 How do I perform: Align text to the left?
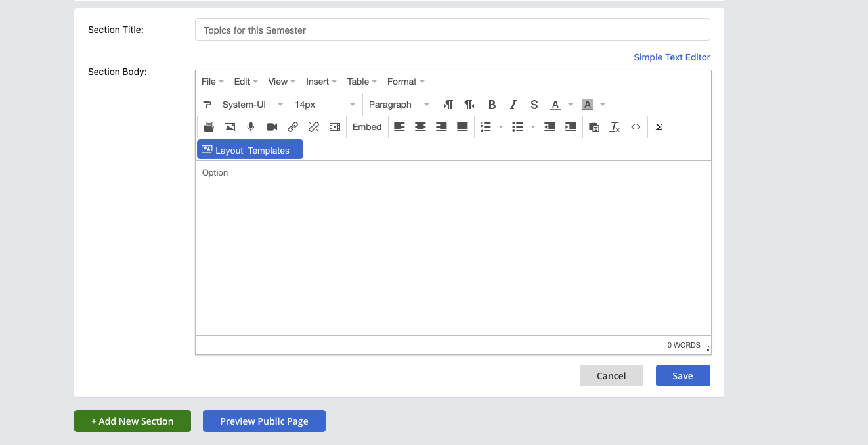click(x=399, y=127)
